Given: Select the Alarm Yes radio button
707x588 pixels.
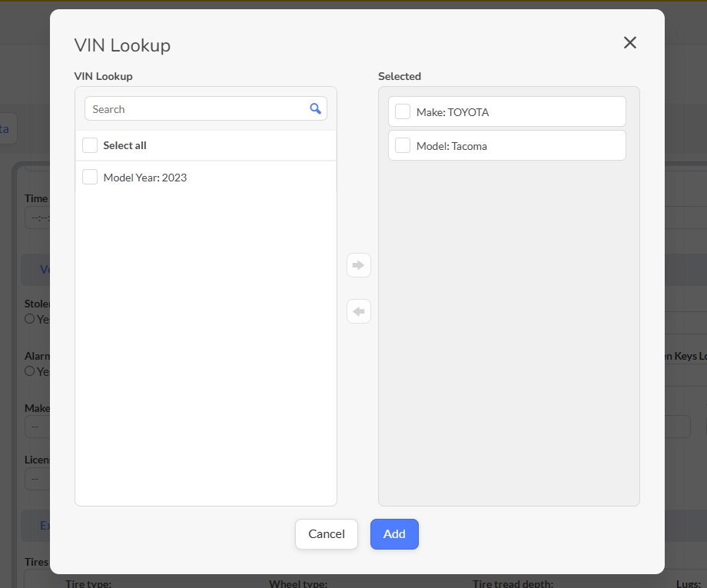Looking at the screenshot, I should click(30, 371).
